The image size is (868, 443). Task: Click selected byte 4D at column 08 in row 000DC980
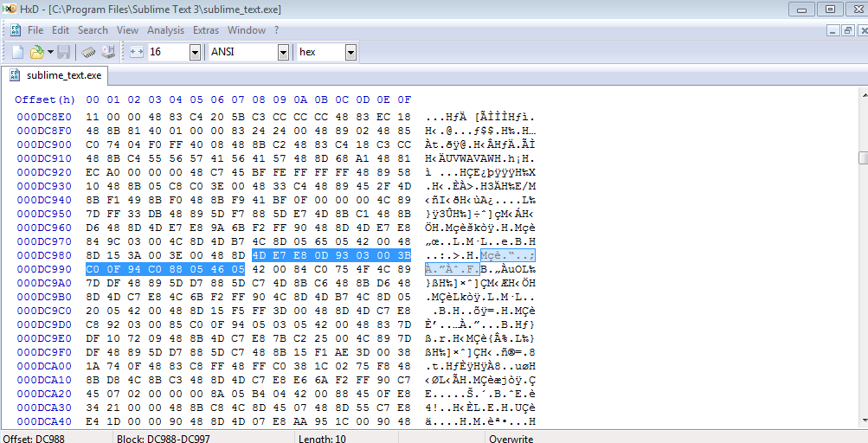coord(259,255)
